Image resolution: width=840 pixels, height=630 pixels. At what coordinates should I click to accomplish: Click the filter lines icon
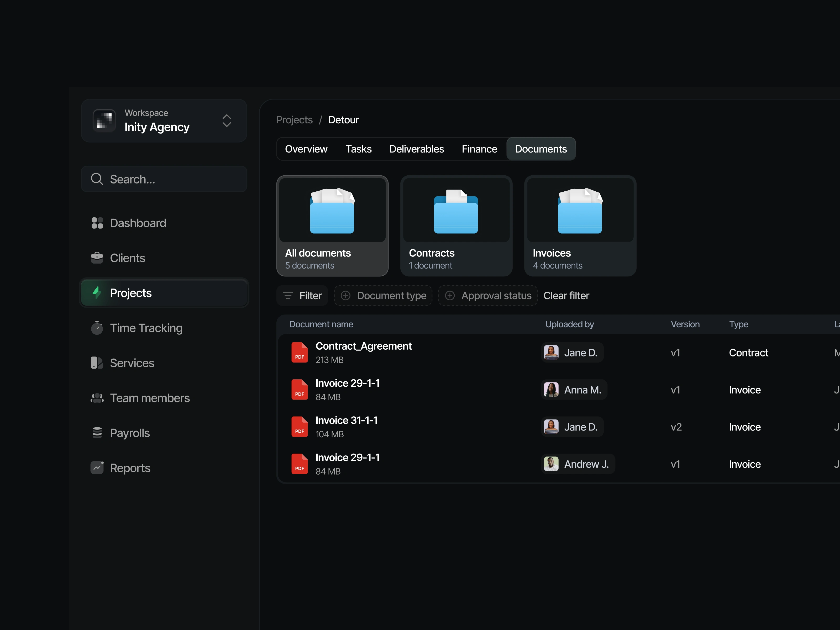[288, 295]
